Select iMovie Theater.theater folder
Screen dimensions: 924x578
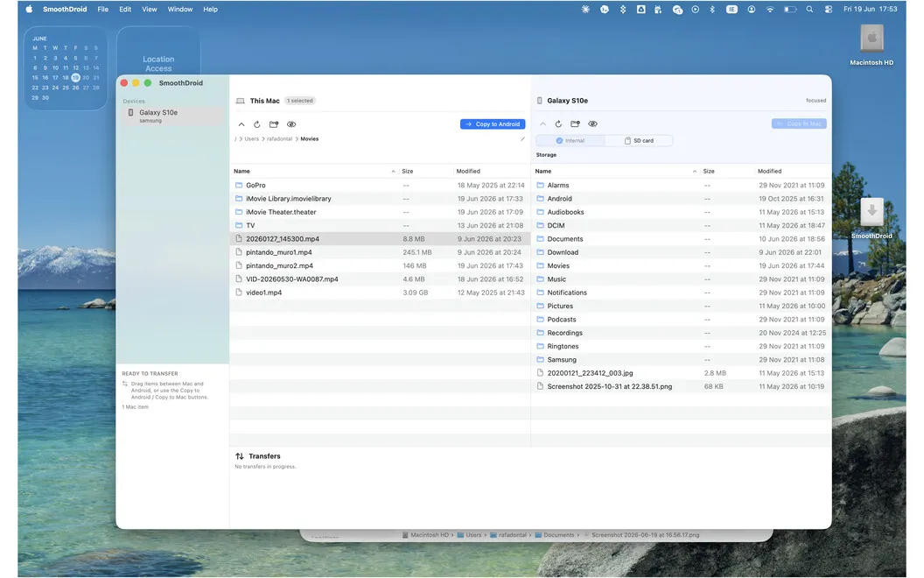380,212
